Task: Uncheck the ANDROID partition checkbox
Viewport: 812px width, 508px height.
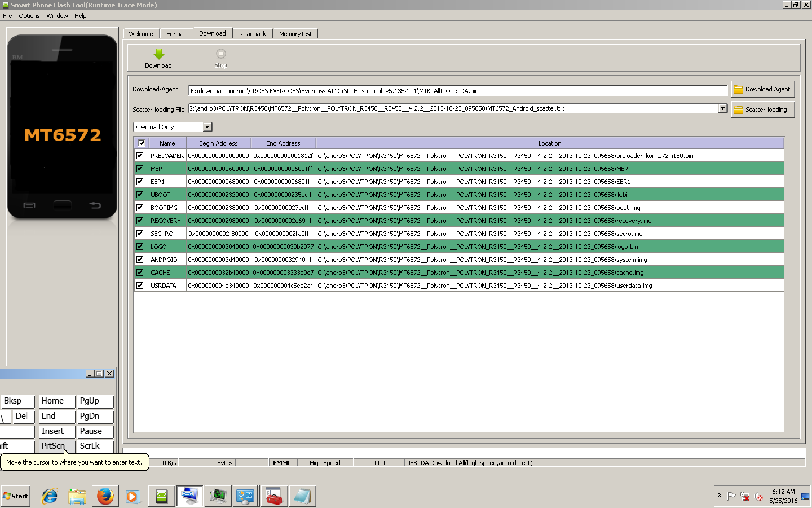Action: tap(140, 260)
